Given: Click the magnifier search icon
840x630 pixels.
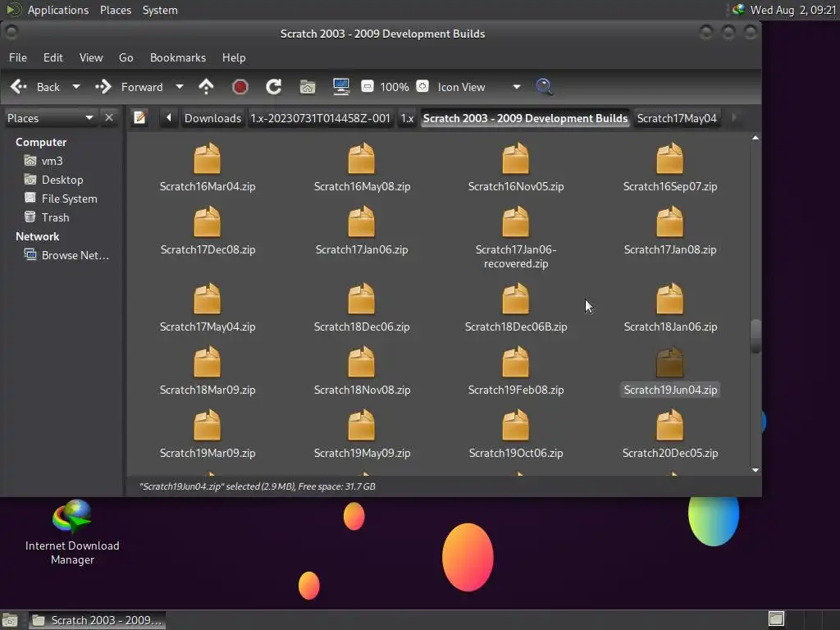Looking at the screenshot, I should coord(544,87).
